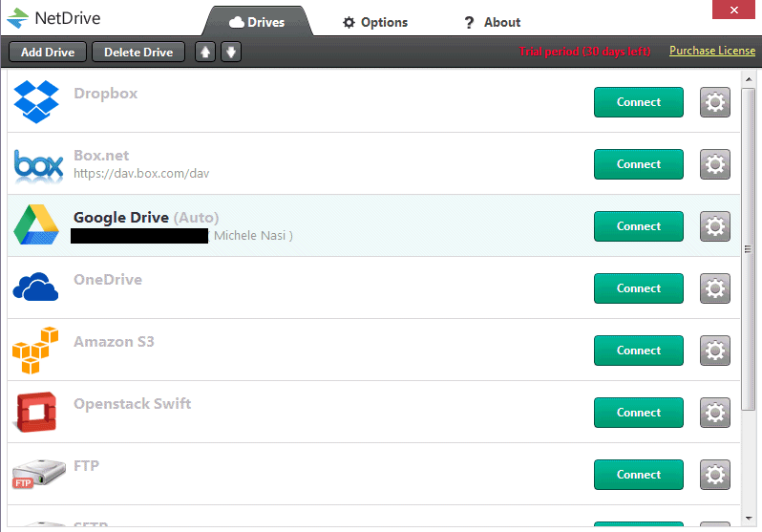The image size is (762, 532).
Task: Select the FTP drive name
Action: pos(86,466)
